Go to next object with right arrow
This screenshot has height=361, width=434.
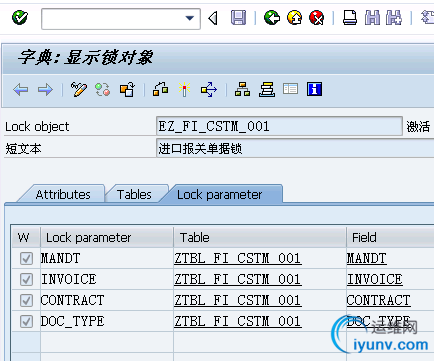pos(45,90)
